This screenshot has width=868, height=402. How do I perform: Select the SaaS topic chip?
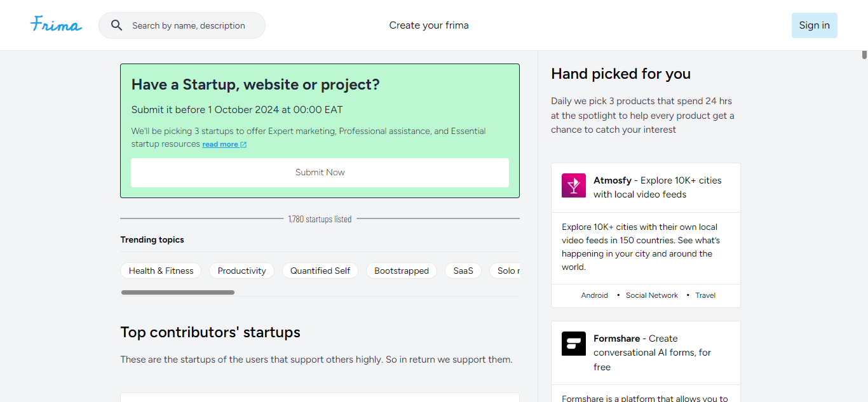[463, 271]
